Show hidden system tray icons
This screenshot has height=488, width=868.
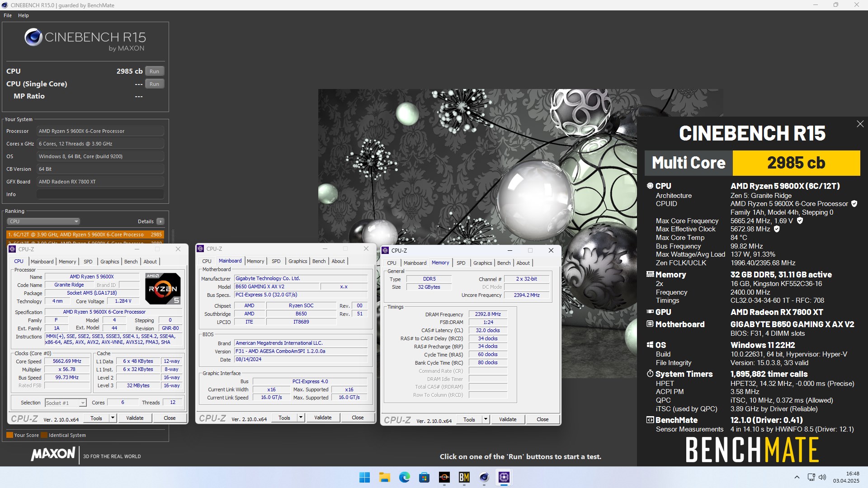tap(797, 477)
